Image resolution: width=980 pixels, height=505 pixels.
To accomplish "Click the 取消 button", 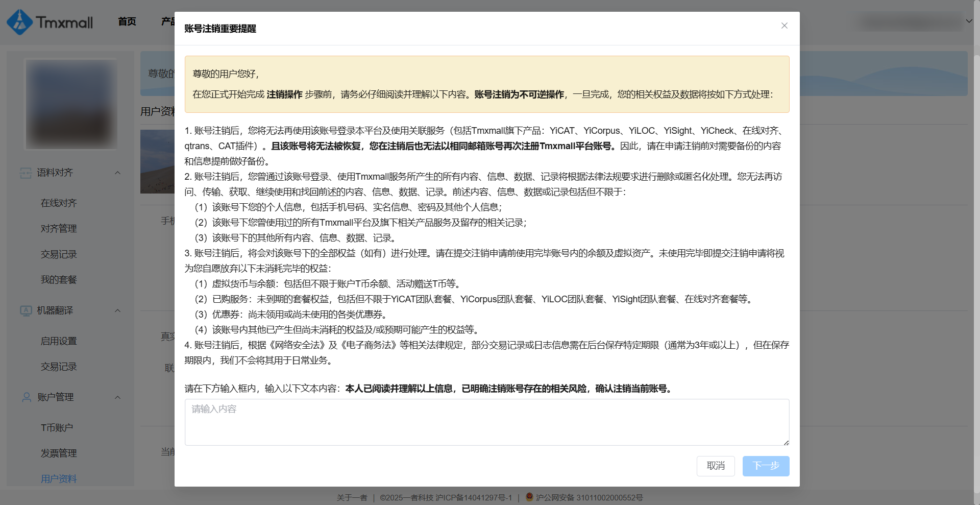I will (x=715, y=466).
